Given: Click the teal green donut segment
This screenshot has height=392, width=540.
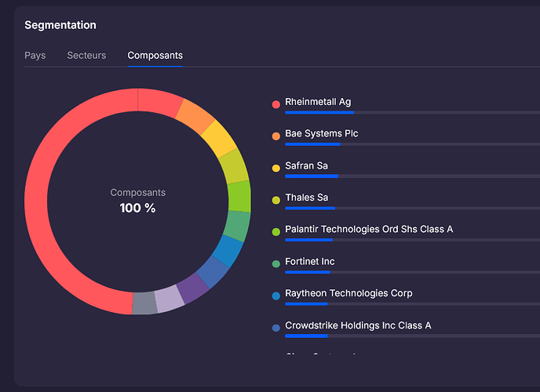Looking at the screenshot, I should 237,226.
